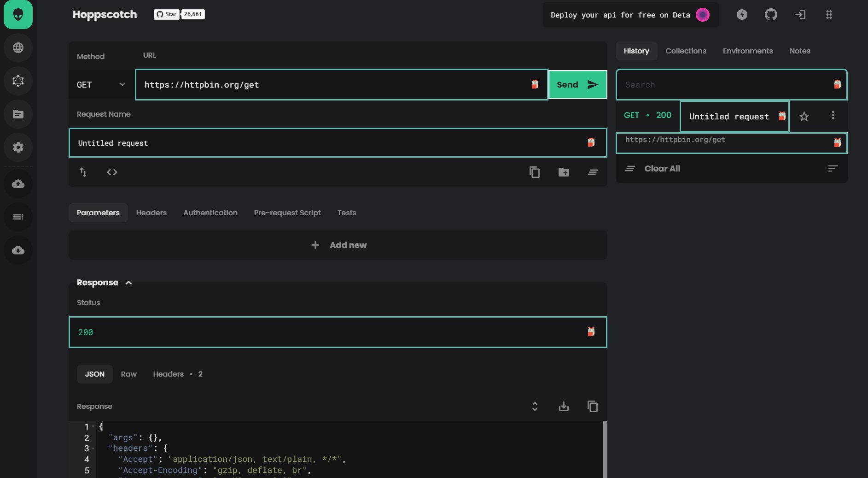Click the Hoppscotch title text

click(105, 14)
